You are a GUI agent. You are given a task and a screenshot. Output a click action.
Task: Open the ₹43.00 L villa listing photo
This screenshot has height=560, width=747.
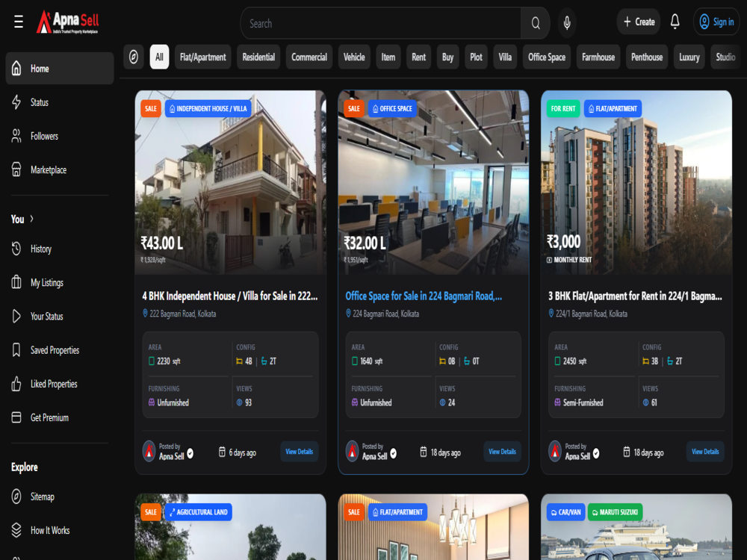tap(231, 183)
